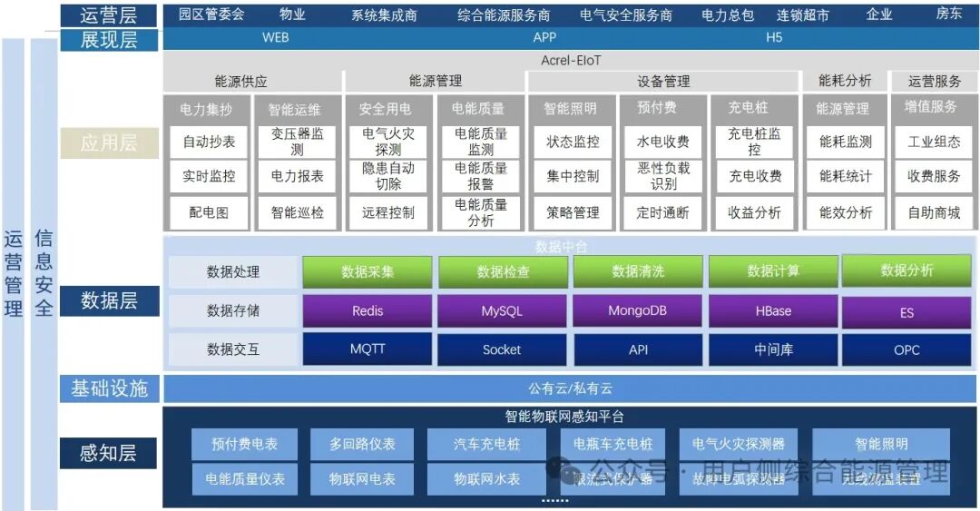Click the purple MySQL block
The width and height of the screenshot is (980, 511).
tap(502, 310)
